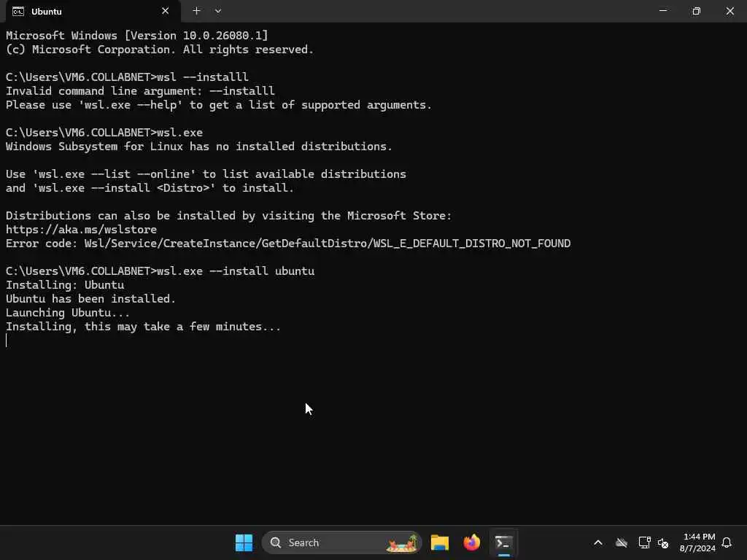Open a new terminal tab

tap(196, 10)
